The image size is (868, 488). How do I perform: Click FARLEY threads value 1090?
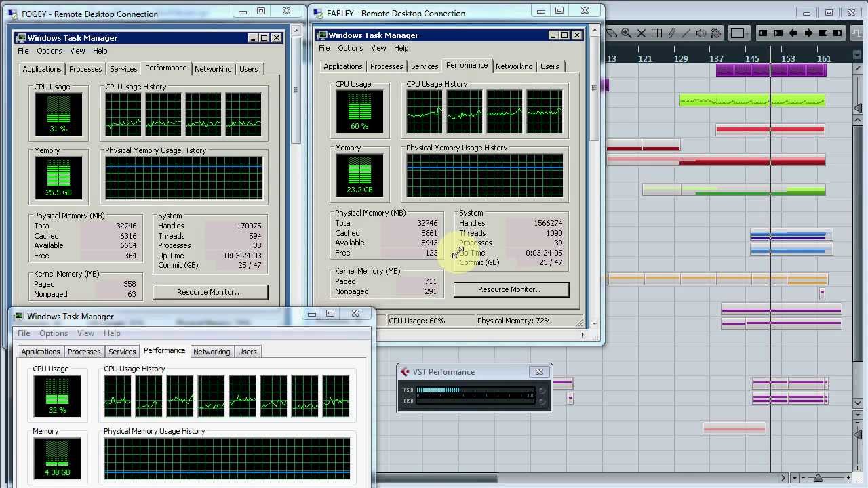(x=554, y=233)
